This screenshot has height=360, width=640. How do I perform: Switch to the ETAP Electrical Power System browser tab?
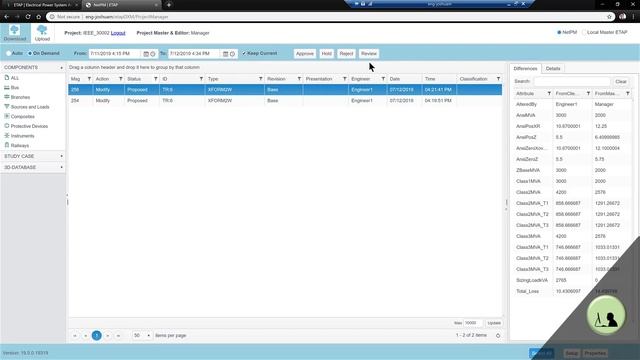pyautogui.click(x=41, y=5)
